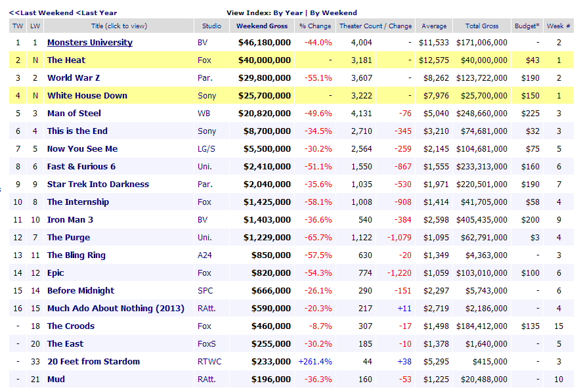Image resolution: width=583 pixels, height=392 pixels.
Task: Select budget $225 for Man of Steel
Action: 530,114
